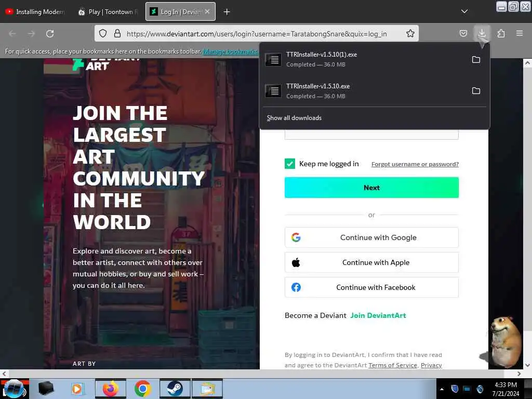
Task: Click the vertical scrollbar down arrow
Action: (x=527, y=365)
